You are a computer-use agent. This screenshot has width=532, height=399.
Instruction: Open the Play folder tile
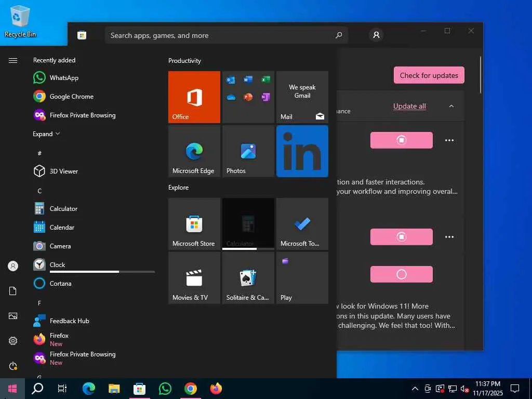coord(302,278)
